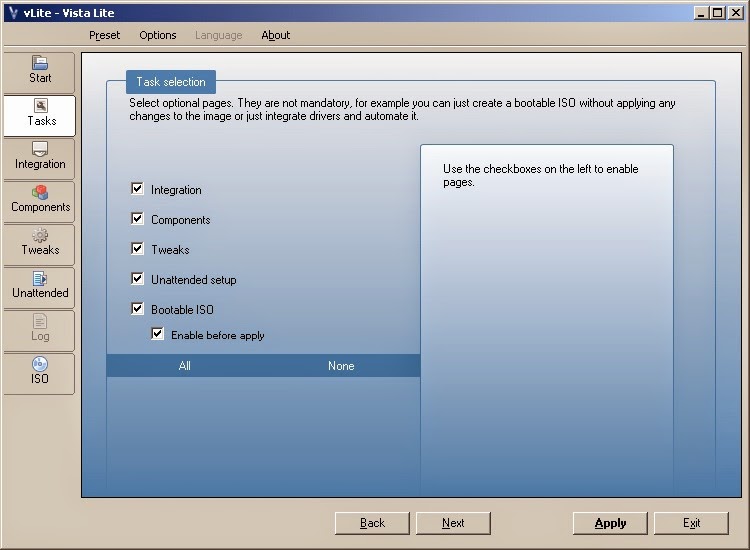Toggle the Bootable ISO checkbox
The height and width of the screenshot is (550, 750).
137,309
